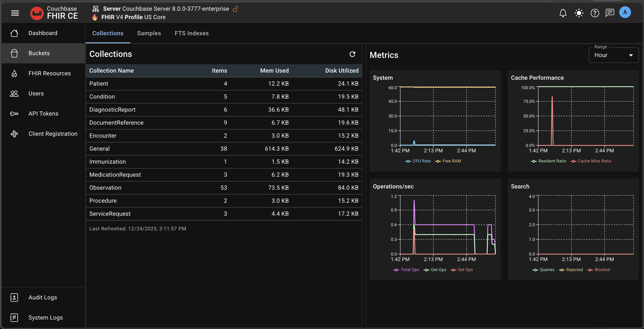Open the hamburger navigation menu
644x329 pixels.
(x=15, y=13)
